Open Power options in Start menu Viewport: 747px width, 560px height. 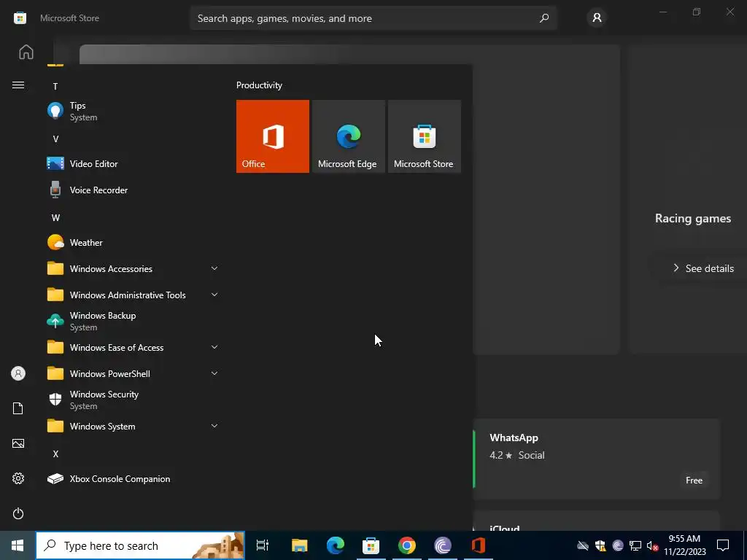coord(18,513)
